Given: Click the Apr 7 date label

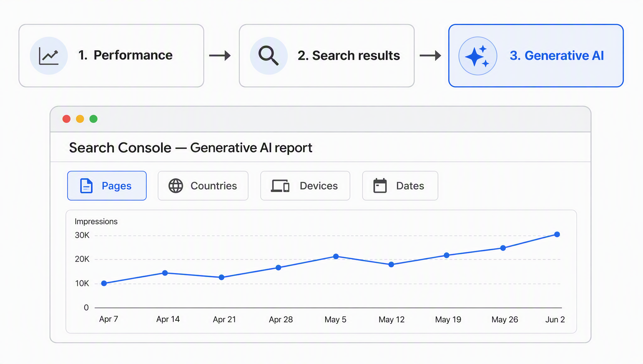Looking at the screenshot, I should click(109, 319).
